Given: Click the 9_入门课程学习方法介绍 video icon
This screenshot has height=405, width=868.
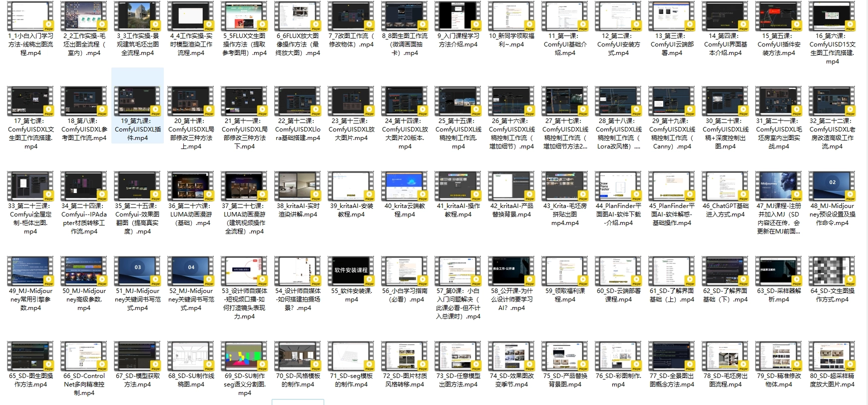Looking at the screenshot, I should tap(458, 16).
